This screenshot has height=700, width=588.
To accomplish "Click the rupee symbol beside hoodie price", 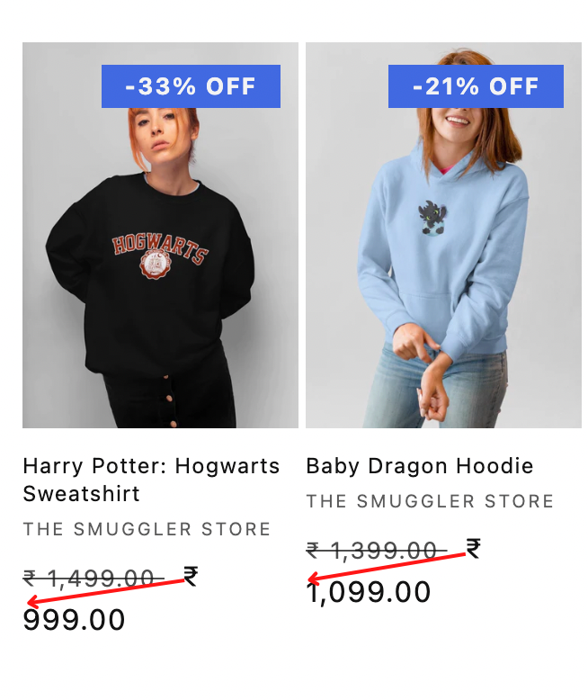I will tap(473, 548).
